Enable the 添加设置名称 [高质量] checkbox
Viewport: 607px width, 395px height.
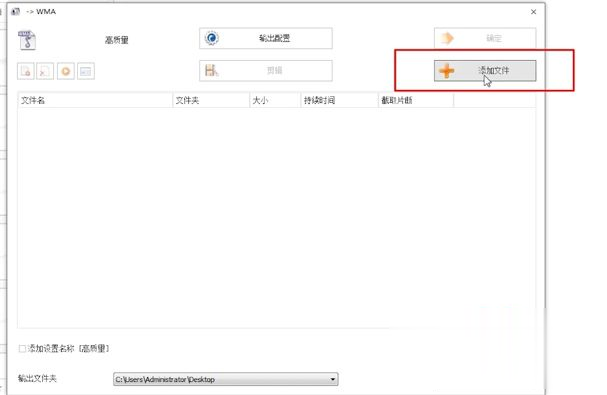pos(22,349)
